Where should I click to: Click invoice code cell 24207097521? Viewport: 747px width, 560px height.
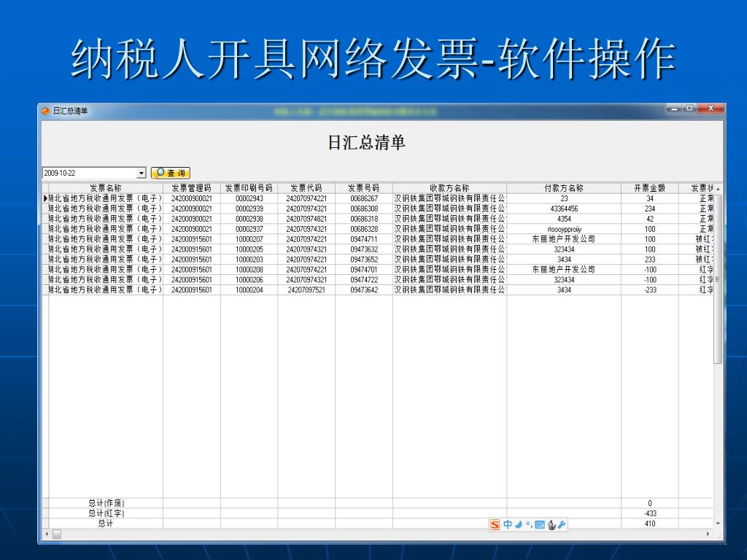pyautogui.click(x=306, y=289)
